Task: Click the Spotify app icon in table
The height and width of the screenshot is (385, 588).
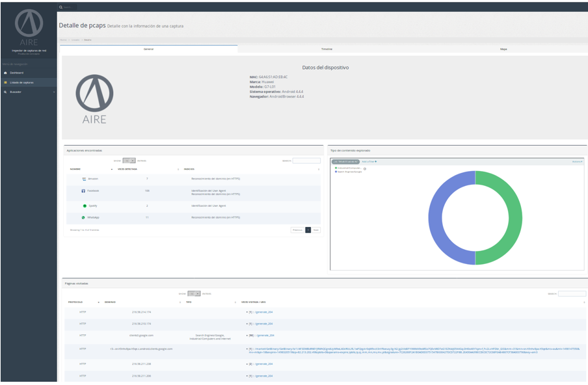Action: pos(85,206)
